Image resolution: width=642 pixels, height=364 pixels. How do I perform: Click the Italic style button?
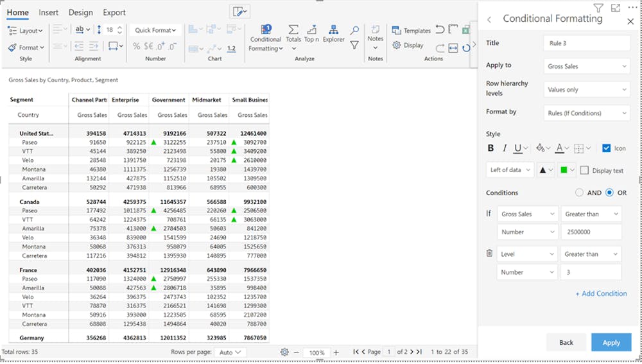pos(505,148)
